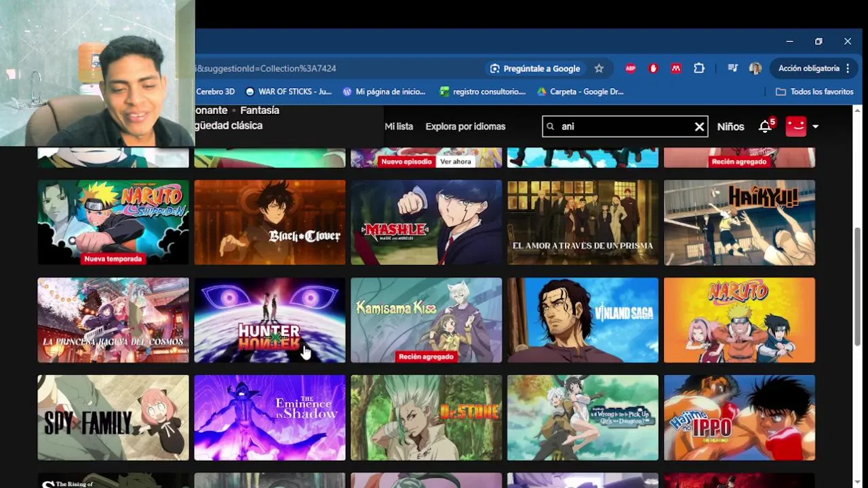868x488 pixels.
Task: Click the red shield extension icon
Action: [654, 68]
